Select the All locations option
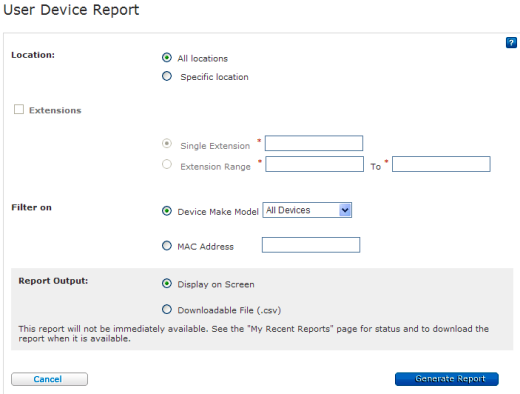Viewport: 520px width, 394px height. [x=167, y=58]
